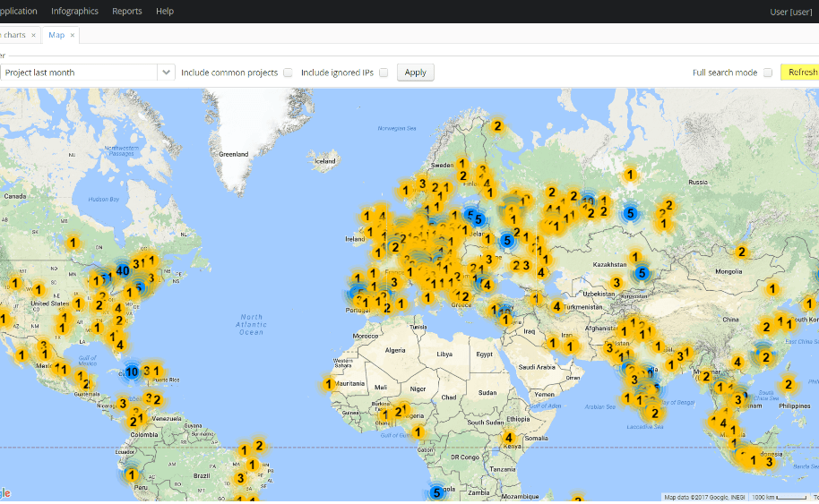Select the blue 5 marker in Kazakhstan

(x=642, y=273)
